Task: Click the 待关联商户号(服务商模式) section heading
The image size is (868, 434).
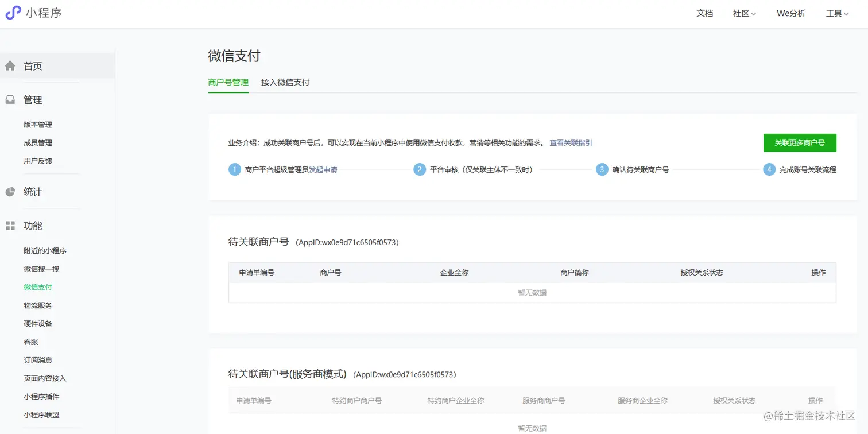Action: click(288, 374)
